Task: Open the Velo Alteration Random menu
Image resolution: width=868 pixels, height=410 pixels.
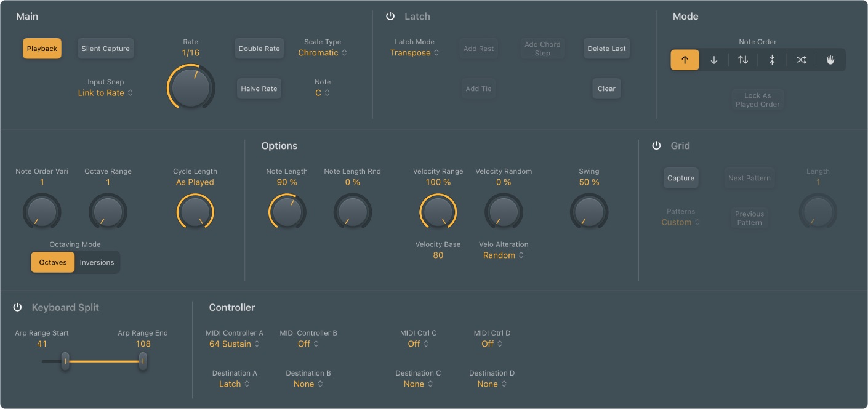Action: pyautogui.click(x=504, y=255)
